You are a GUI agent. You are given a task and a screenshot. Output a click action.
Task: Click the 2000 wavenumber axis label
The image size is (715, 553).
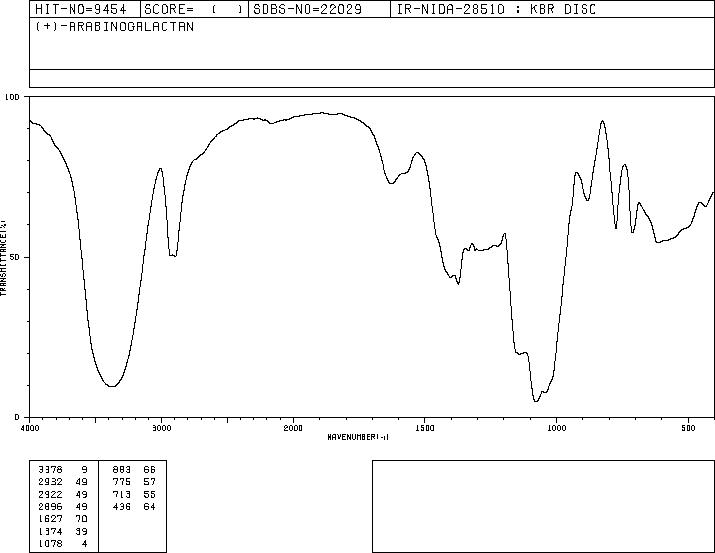click(293, 428)
